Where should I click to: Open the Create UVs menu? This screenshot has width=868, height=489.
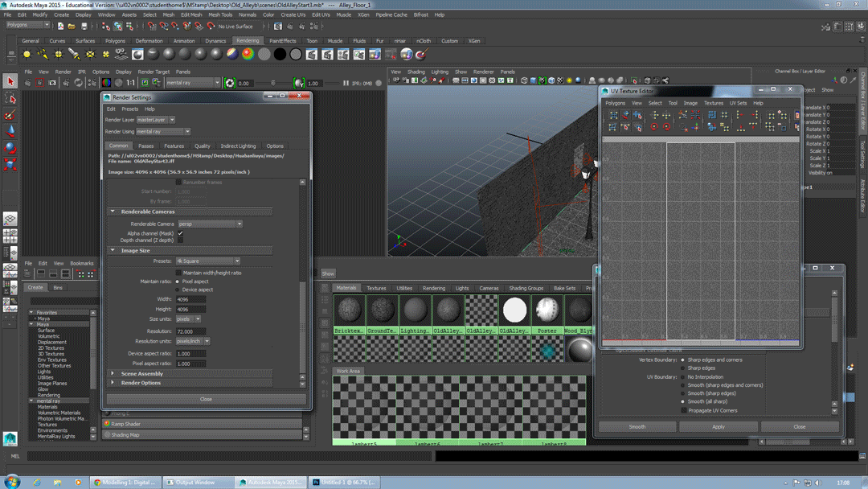click(293, 15)
